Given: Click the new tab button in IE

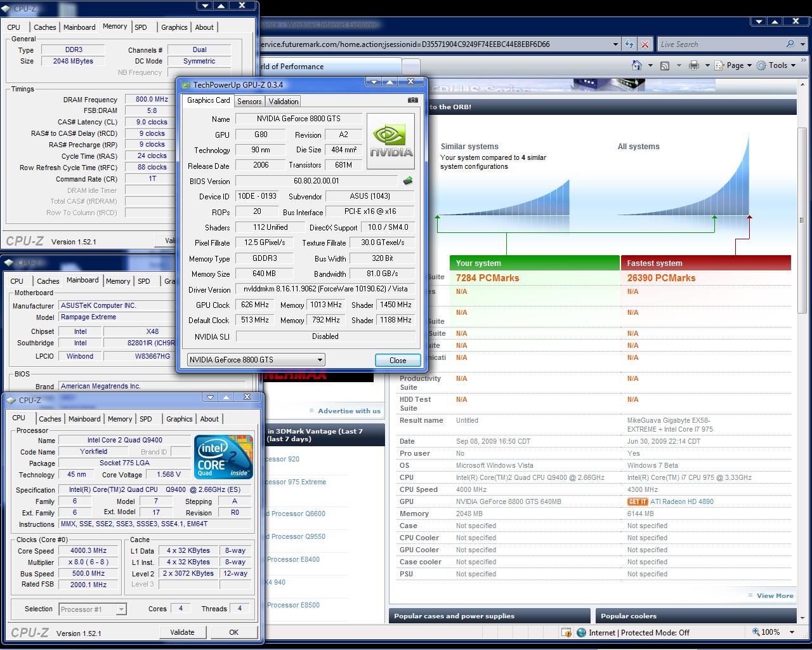Looking at the screenshot, I should [411, 67].
